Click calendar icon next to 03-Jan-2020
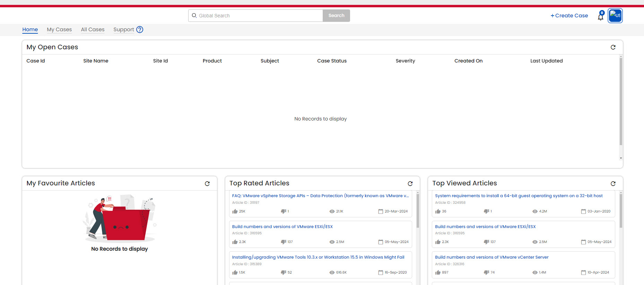Image resolution: width=644 pixels, height=285 pixels. pyautogui.click(x=583, y=211)
